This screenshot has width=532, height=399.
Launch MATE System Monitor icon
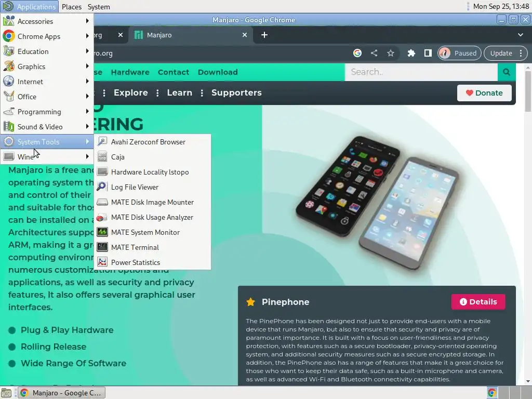coord(102,232)
